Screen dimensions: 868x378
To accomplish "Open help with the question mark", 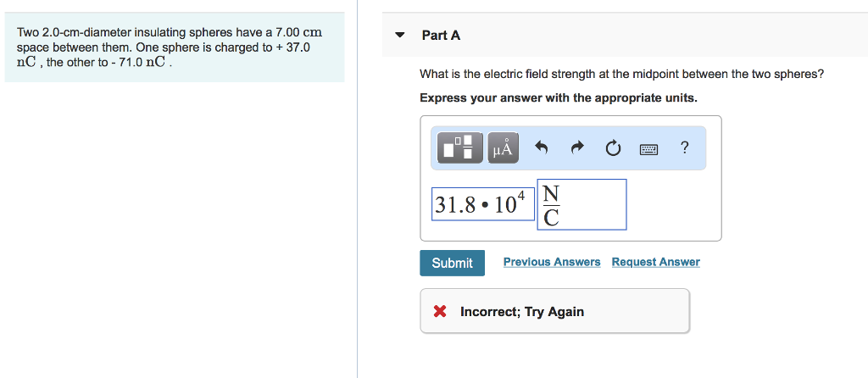I will [x=684, y=148].
